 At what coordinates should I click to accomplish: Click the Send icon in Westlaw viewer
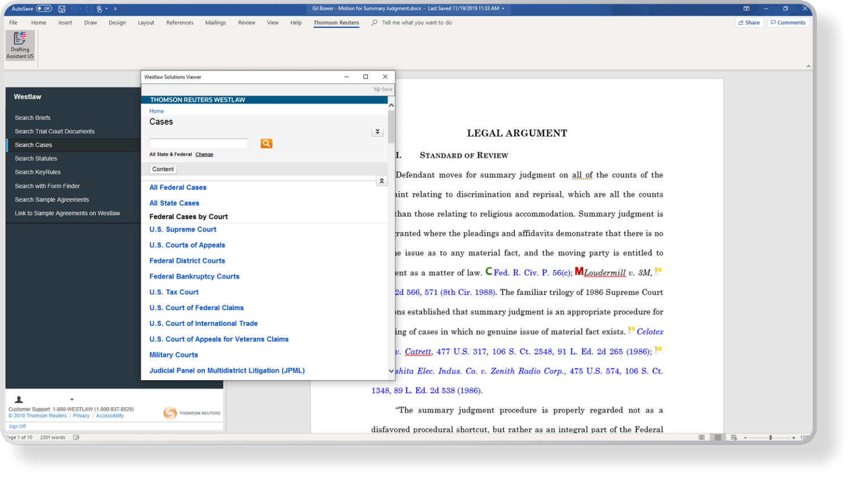(383, 89)
